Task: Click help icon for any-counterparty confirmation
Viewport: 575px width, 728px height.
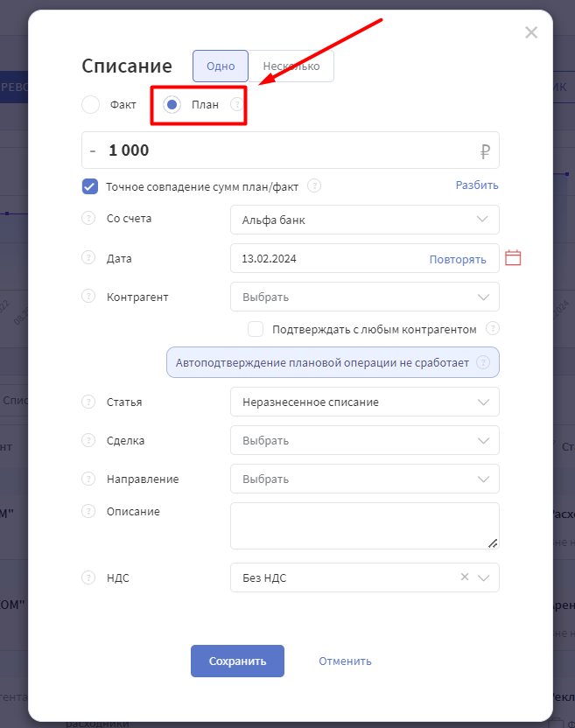Action: click(x=493, y=329)
